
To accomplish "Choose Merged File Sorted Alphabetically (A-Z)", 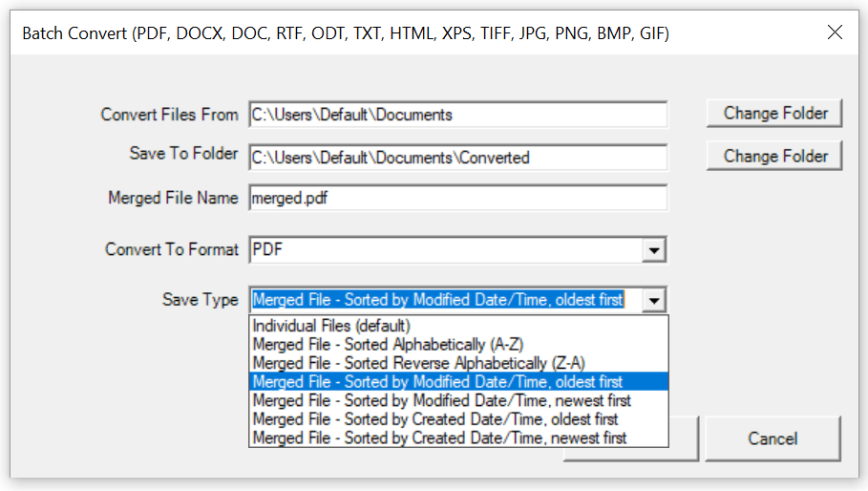I will pyautogui.click(x=388, y=344).
